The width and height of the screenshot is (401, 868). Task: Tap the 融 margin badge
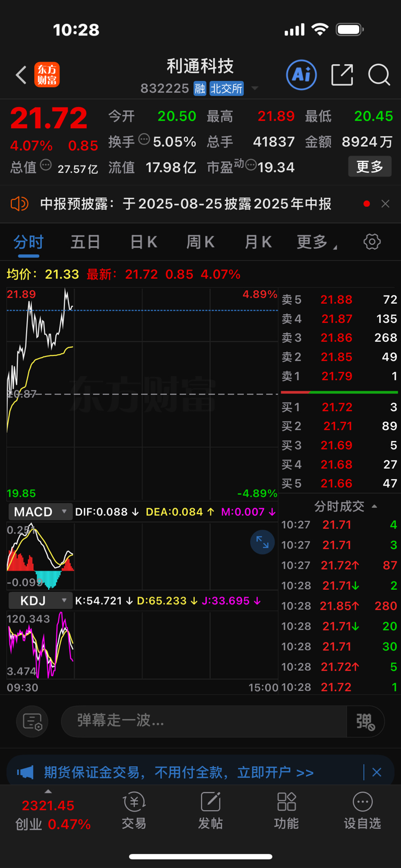tap(199, 88)
